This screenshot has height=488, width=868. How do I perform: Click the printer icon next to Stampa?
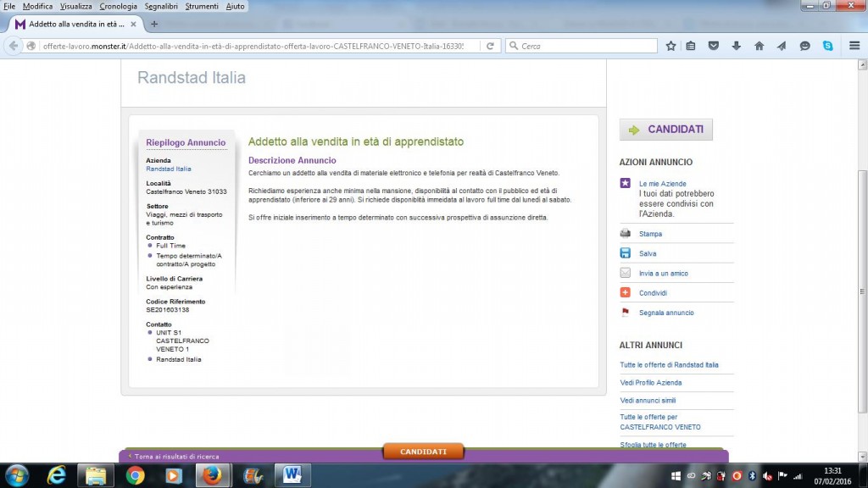point(625,233)
